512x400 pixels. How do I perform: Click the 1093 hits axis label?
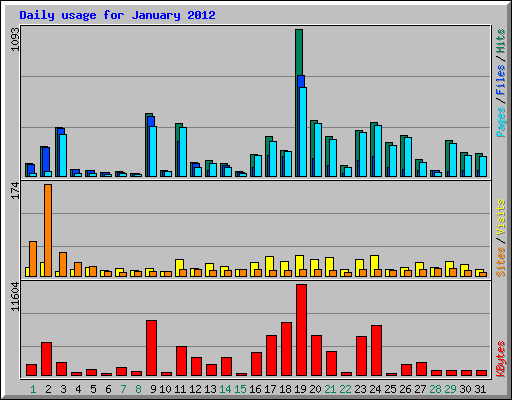pos(15,39)
